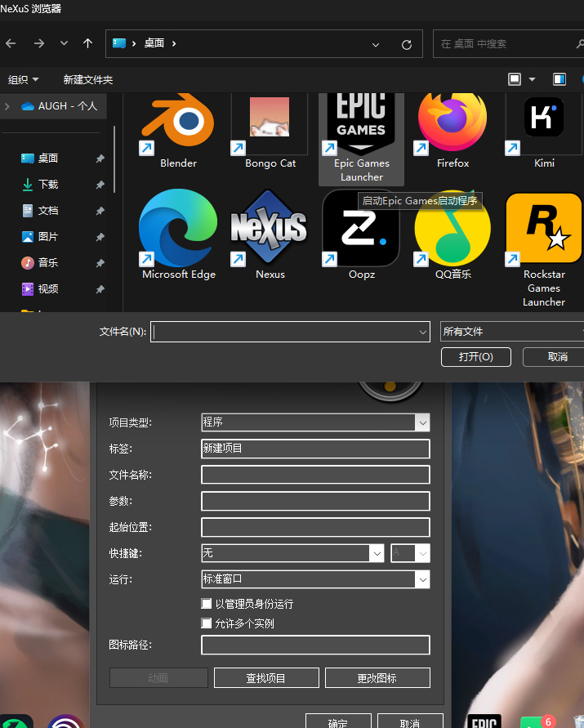Image resolution: width=584 pixels, height=728 pixels.
Task: Click 新建文件夹 button
Action: tap(88, 80)
